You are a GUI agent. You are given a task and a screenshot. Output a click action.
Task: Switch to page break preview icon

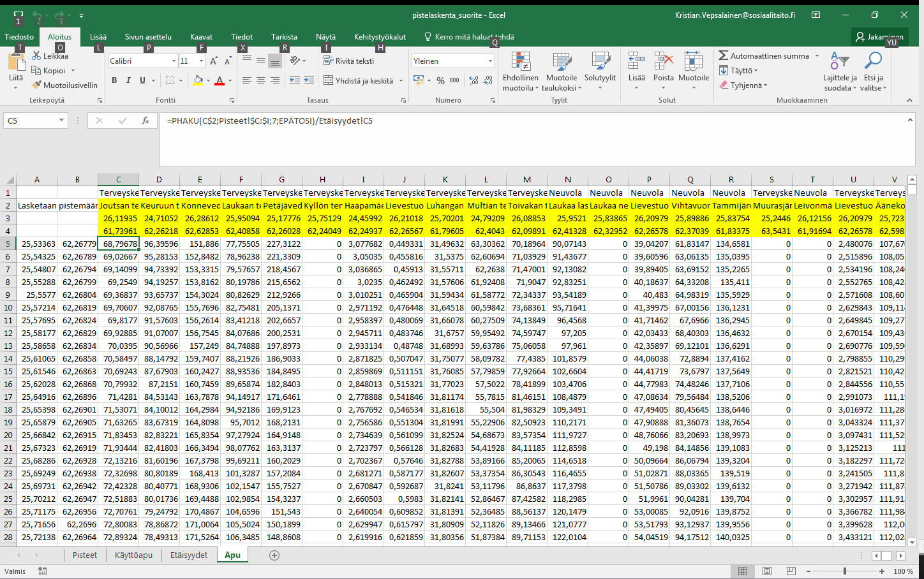[791, 571]
